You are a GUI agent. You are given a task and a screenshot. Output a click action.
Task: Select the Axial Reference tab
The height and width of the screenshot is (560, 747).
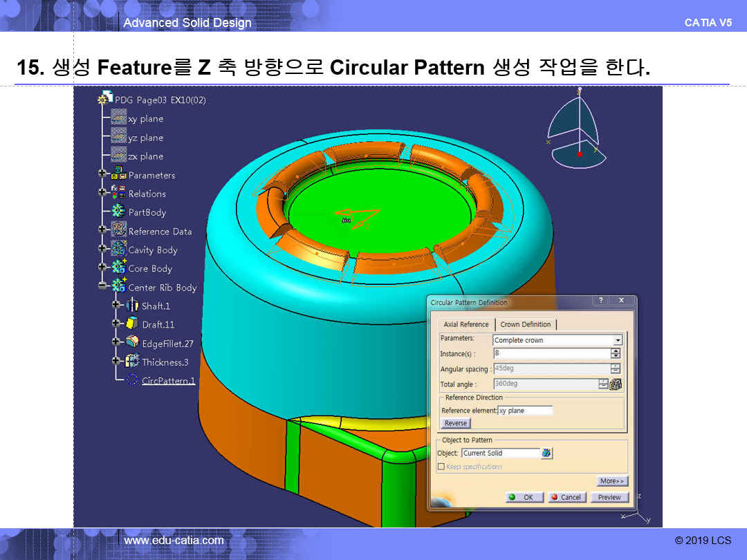pos(466,324)
